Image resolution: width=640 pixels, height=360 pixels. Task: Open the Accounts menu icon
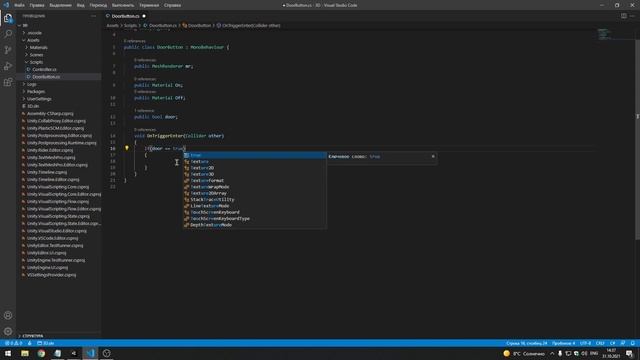click(x=8, y=316)
